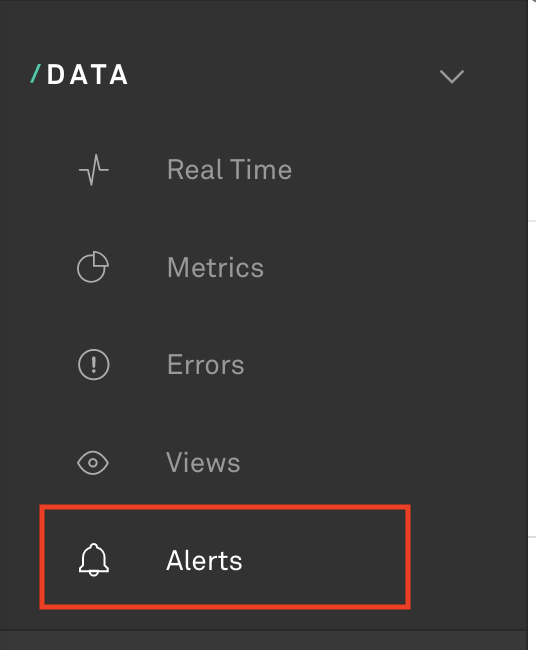Viewport: 536px width, 650px height.
Task: Select the highlighted Alerts row
Action: [225, 557]
